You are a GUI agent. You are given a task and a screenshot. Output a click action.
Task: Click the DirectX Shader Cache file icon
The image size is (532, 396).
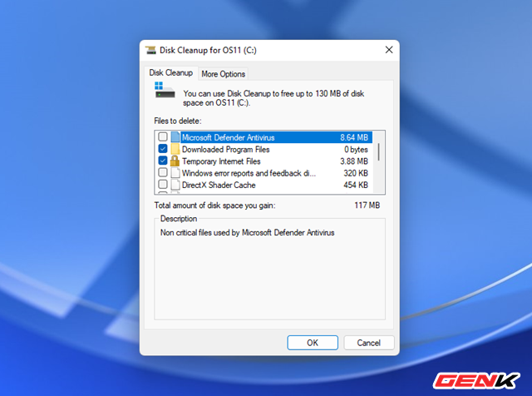[x=175, y=185]
